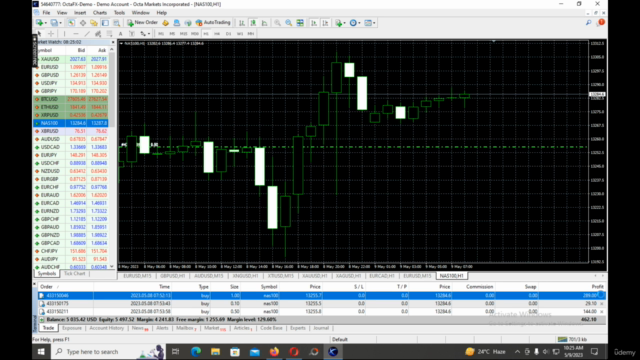Open the File menu
This screenshot has height=360, width=640.
(x=46, y=13)
